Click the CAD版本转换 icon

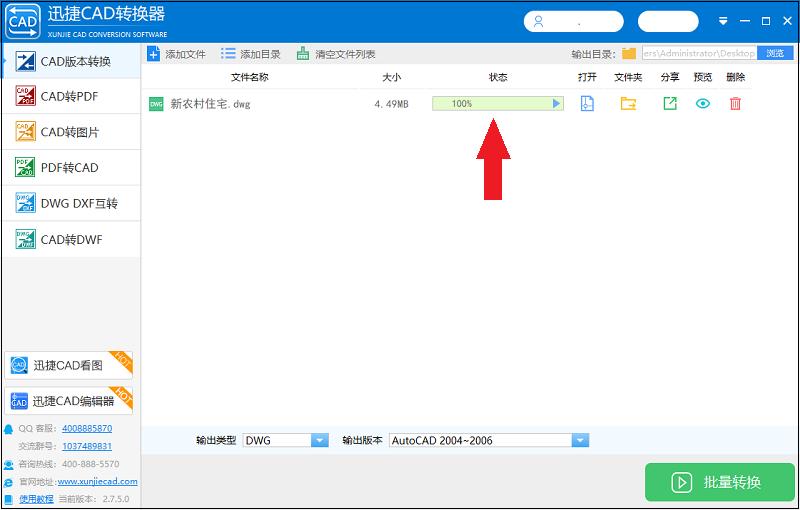[x=26, y=61]
